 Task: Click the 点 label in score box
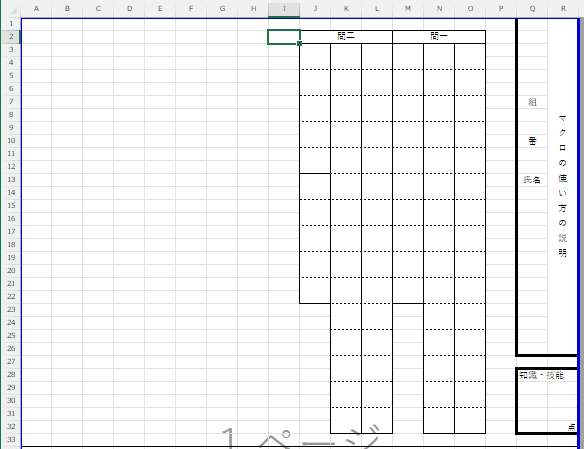pos(571,427)
